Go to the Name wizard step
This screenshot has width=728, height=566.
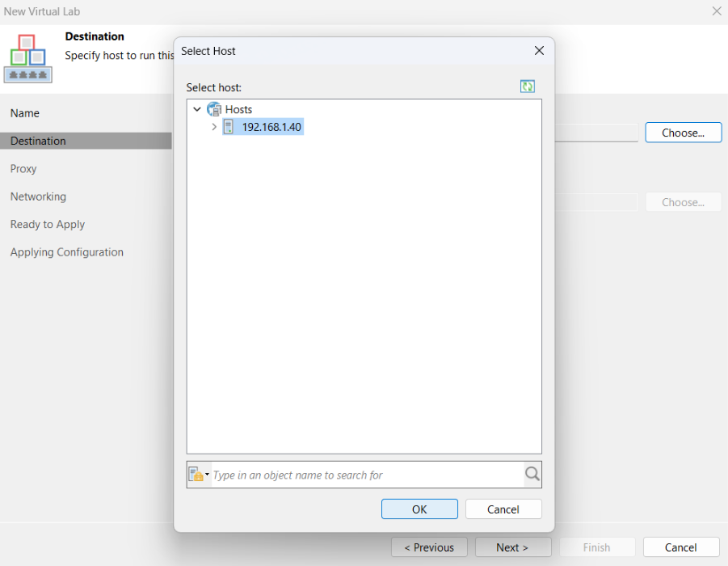[25, 113]
